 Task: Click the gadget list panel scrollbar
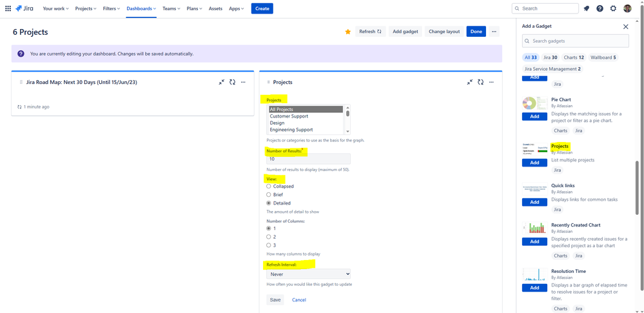coord(637,187)
